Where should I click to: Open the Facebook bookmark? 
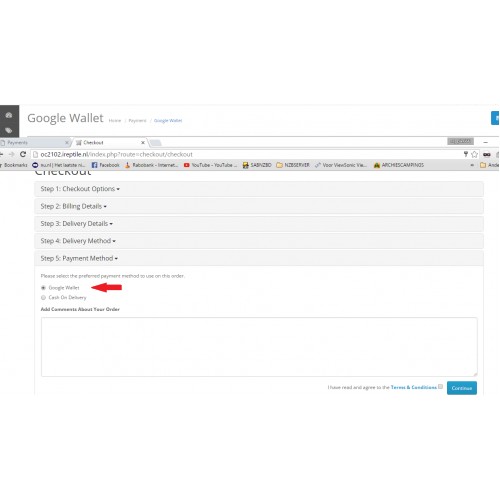(105, 165)
